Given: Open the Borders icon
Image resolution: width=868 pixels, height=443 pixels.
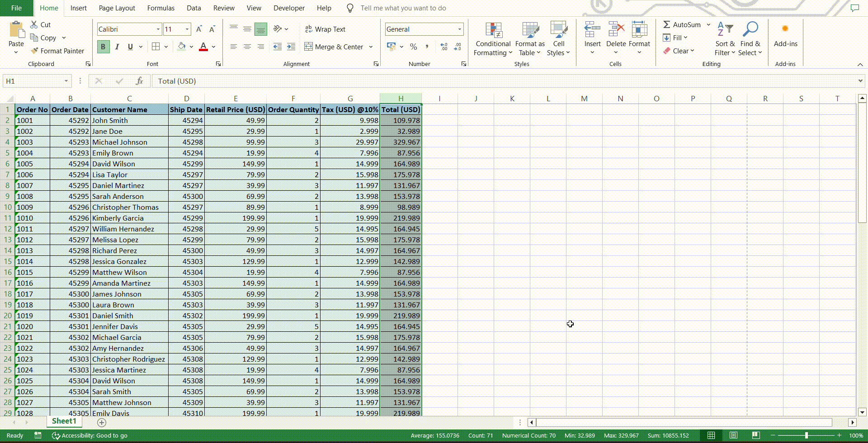Looking at the screenshot, I should coord(156,47).
